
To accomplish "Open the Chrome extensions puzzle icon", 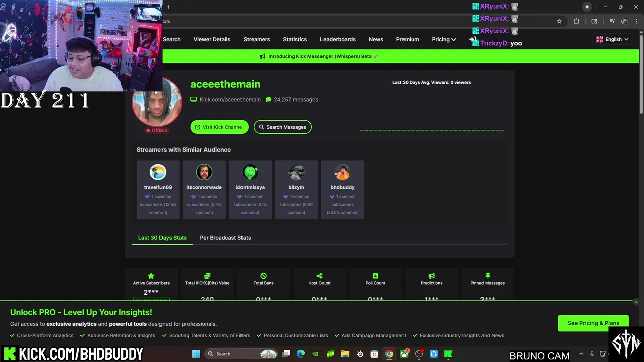I will click(577, 21).
